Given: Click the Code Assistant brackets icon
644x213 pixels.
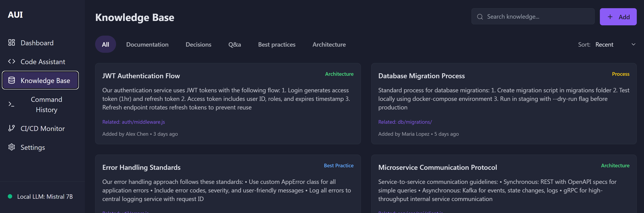Looking at the screenshot, I should pyautogui.click(x=11, y=61).
